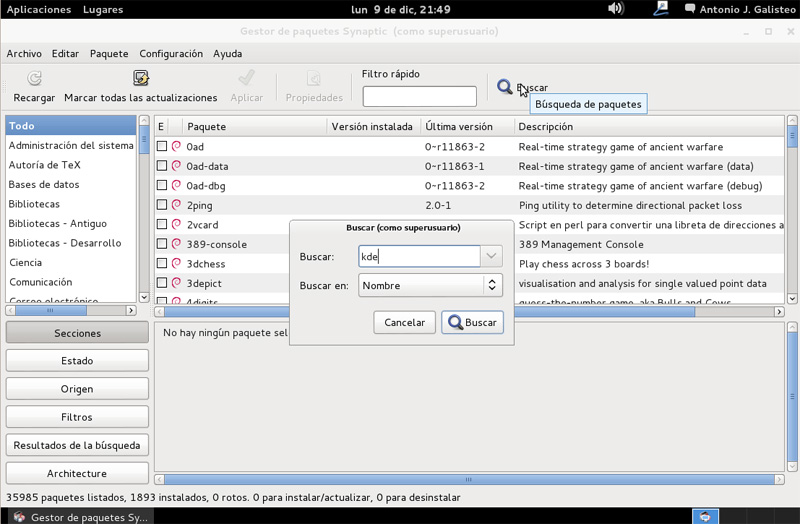Click the description pane horizontal scrollbar
This screenshot has width=800, height=524.
pyautogui.click(x=469, y=479)
